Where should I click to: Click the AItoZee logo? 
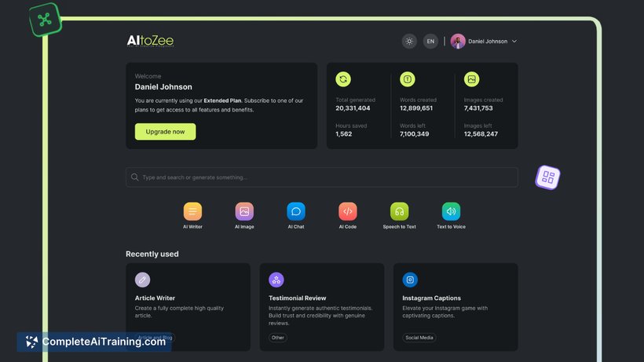(150, 41)
